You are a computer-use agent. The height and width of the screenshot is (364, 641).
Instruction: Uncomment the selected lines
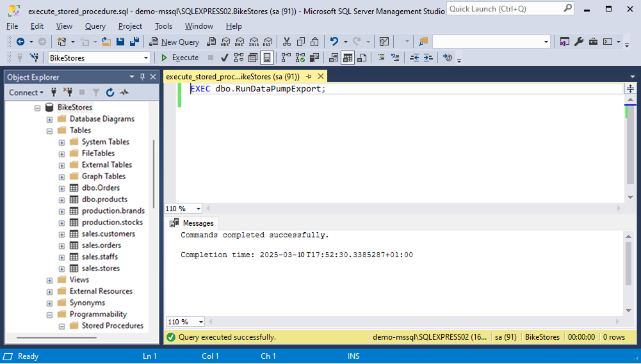pos(395,58)
